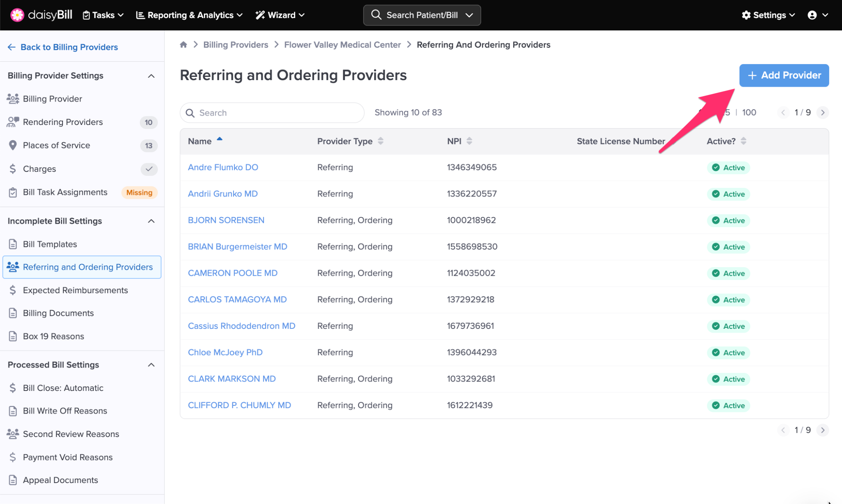Image resolution: width=842 pixels, height=504 pixels.
Task: Click the daisyBill flower logo
Action: click(17, 15)
